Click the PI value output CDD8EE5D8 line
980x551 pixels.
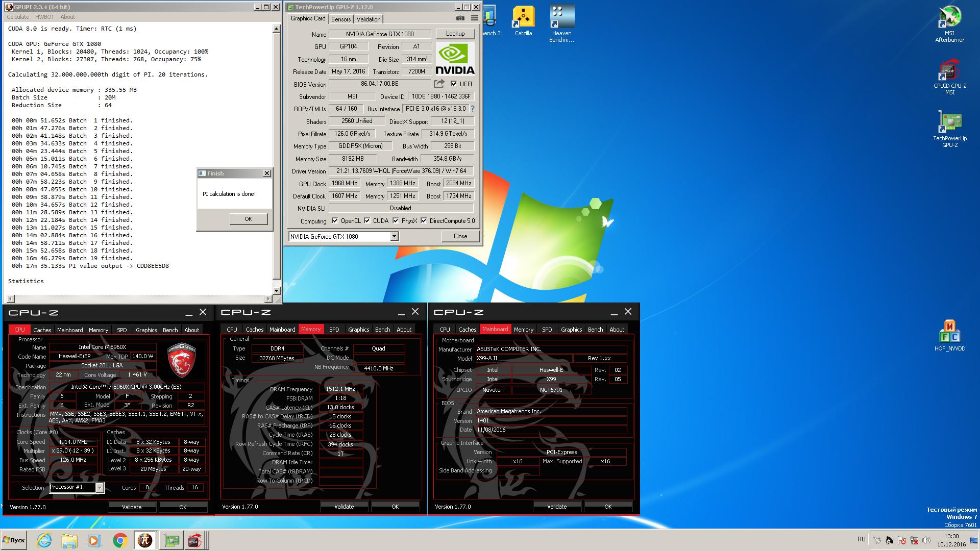pos(90,266)
